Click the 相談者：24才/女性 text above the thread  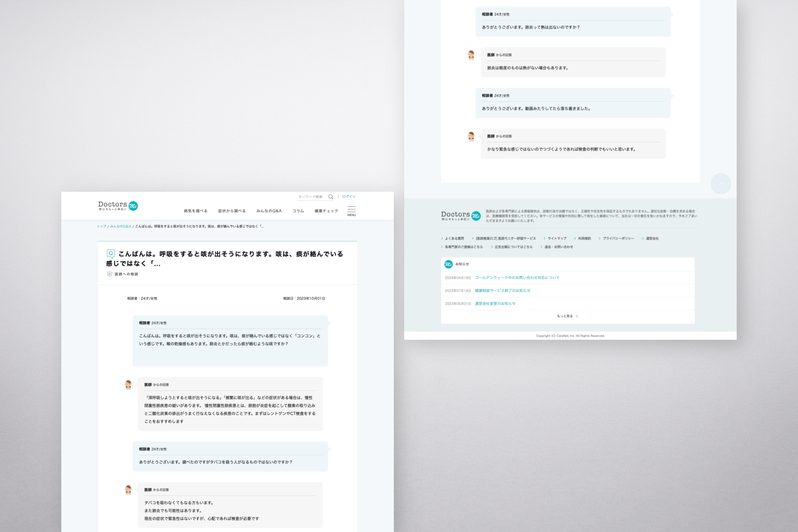click(x=142, y=299)
